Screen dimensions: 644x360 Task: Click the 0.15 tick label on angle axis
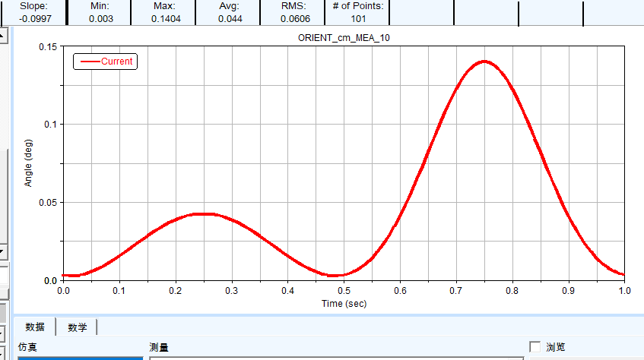click(48, 47)
